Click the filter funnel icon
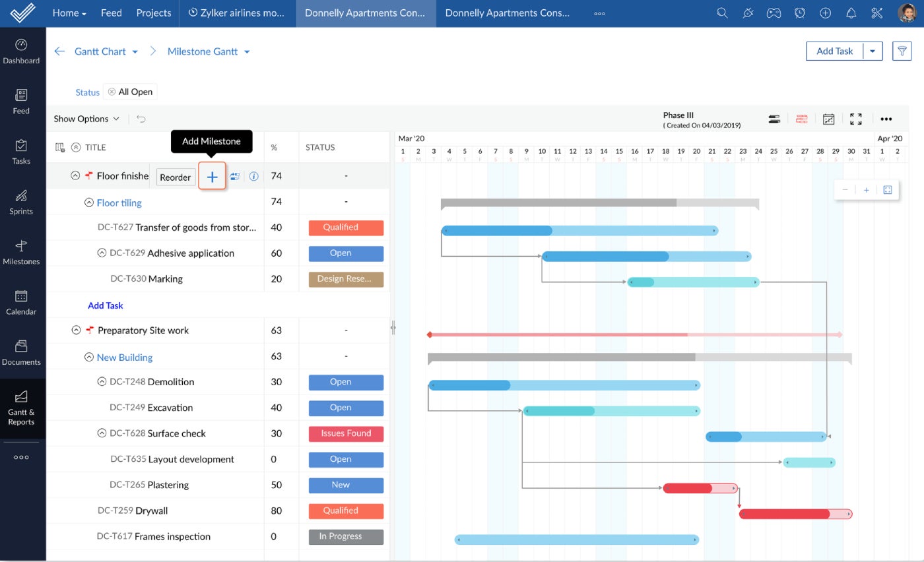The height and width of the screenshot is (562, 924). click(x=902, y=51)
